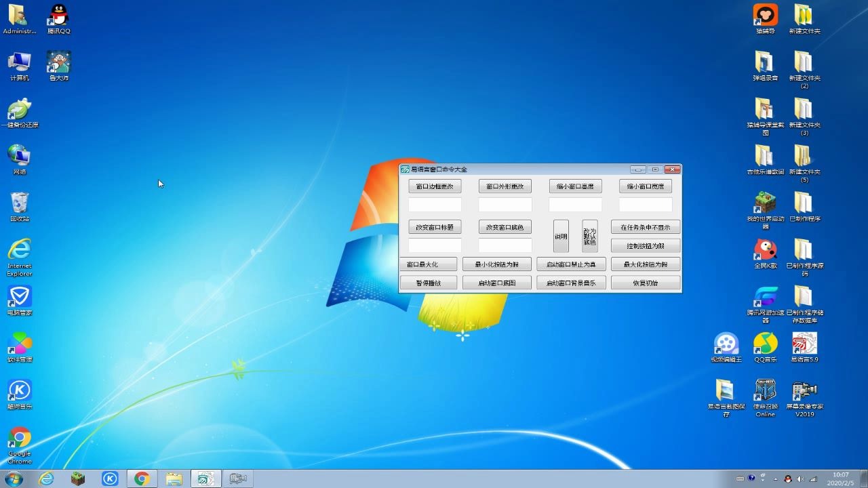Click the 改变窗口底色 button
Screen dimensions: 868x488
[x=505, y=227]
